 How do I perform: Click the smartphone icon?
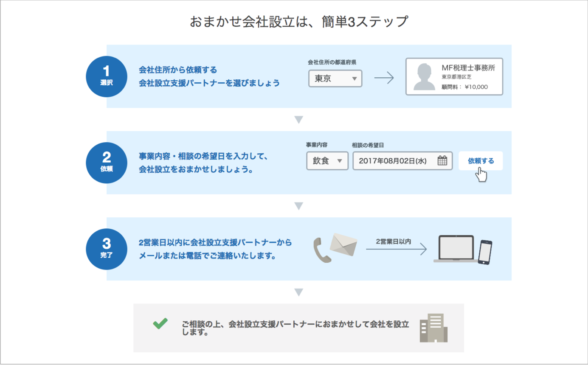pos(485,253)
